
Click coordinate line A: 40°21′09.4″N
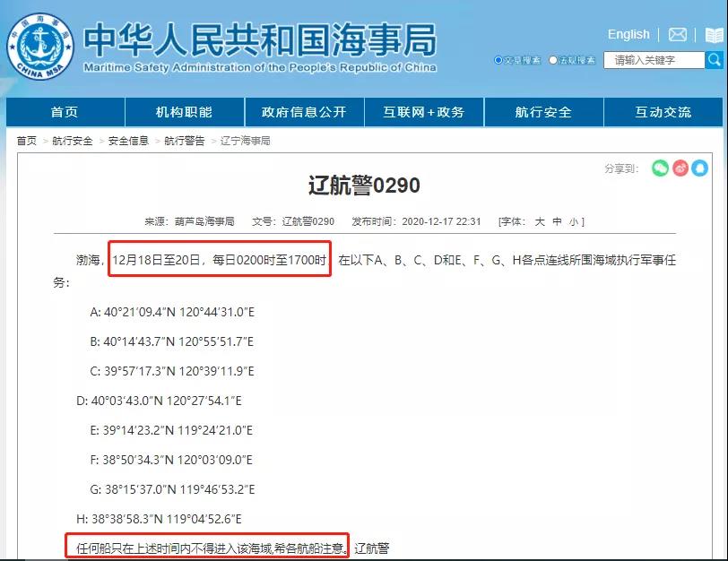click(x=172, y=312)
